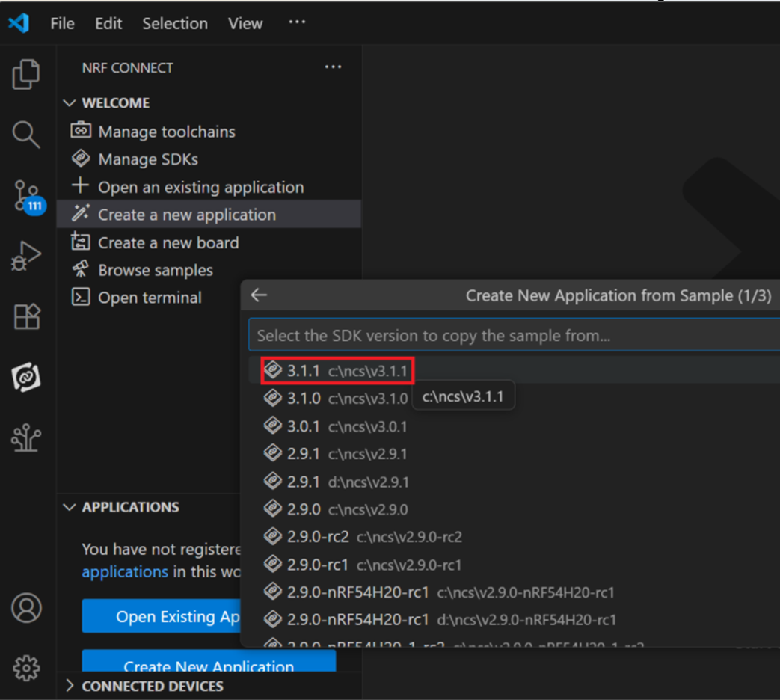This screenshot has height=700, width=780.
Task: Open the Search view icon
Action: [26, 135]
